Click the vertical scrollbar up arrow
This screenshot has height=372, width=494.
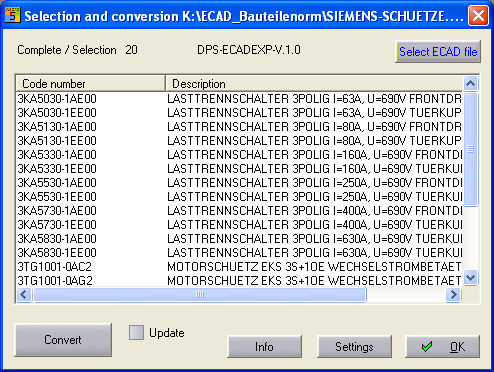(x=470, y=83)
